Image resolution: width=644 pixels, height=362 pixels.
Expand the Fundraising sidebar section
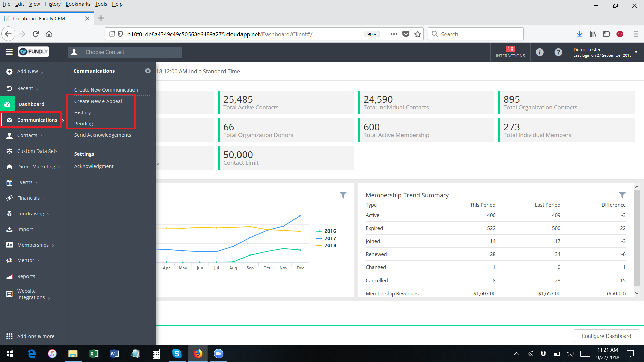click(31, 214)
